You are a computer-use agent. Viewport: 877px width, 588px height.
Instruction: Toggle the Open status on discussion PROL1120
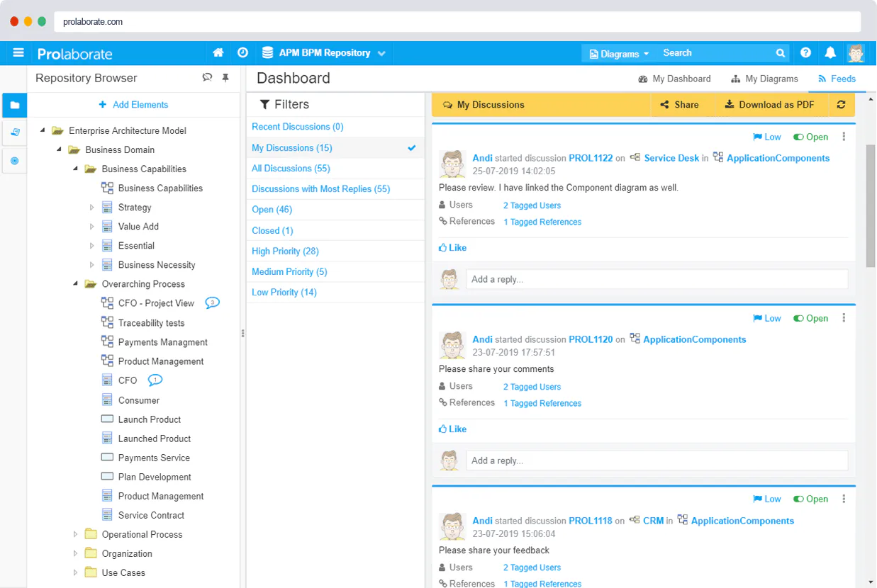810,319
